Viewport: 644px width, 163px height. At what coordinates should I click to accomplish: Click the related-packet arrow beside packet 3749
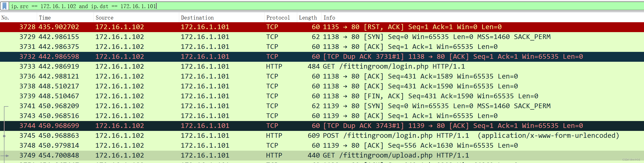click(7, 155)
